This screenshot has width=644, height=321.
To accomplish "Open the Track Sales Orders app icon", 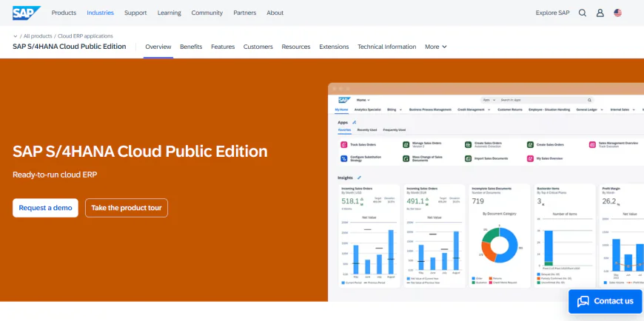I will tap(343, 144).
